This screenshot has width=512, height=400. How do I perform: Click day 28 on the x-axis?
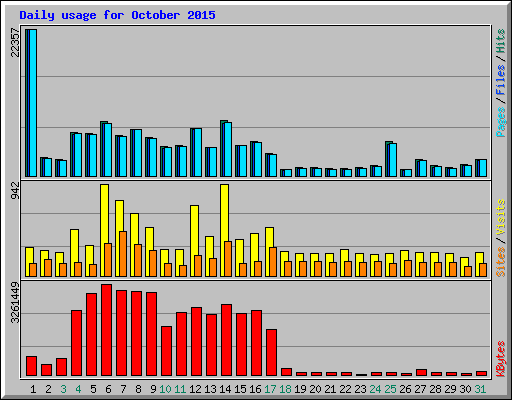[x=435, y=389]
